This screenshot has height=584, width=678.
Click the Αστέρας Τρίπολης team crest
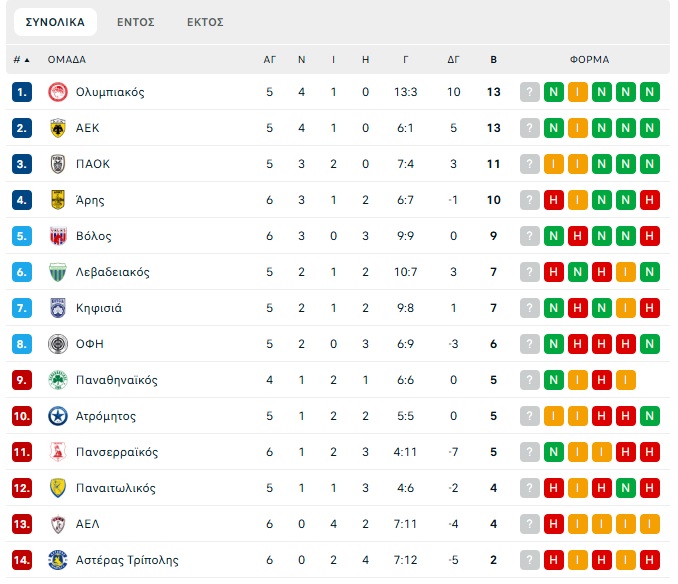pyautogui.click(x=57, y=560)
